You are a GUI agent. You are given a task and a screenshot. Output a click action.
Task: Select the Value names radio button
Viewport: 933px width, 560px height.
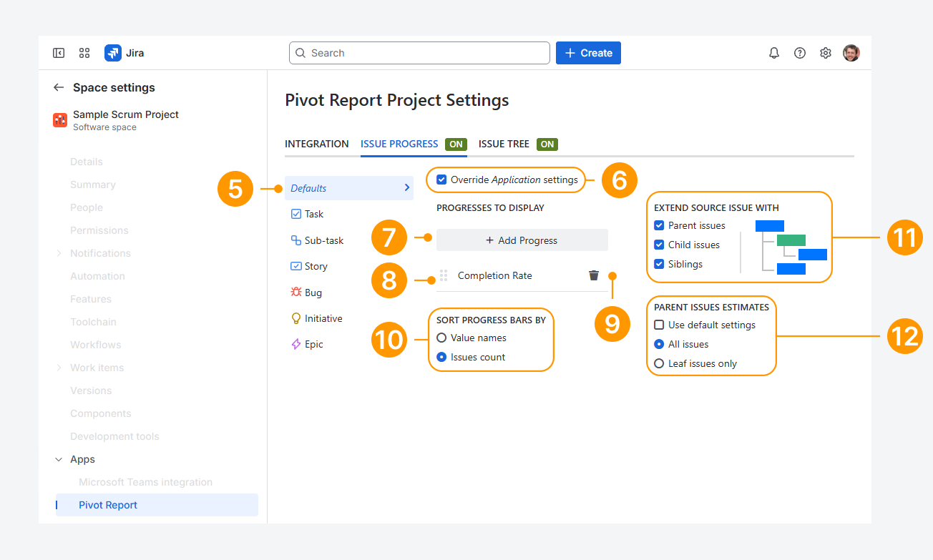(441, 338)
